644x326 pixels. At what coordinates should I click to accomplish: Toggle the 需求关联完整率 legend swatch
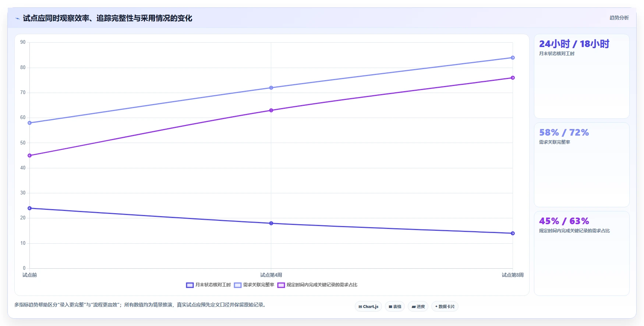coord(238,285)
